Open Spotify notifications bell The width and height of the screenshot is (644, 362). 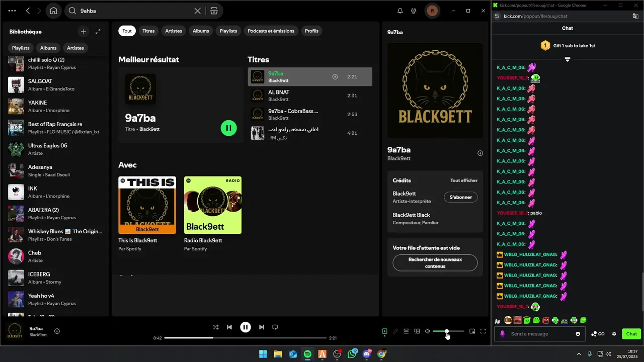coord(400,11)
